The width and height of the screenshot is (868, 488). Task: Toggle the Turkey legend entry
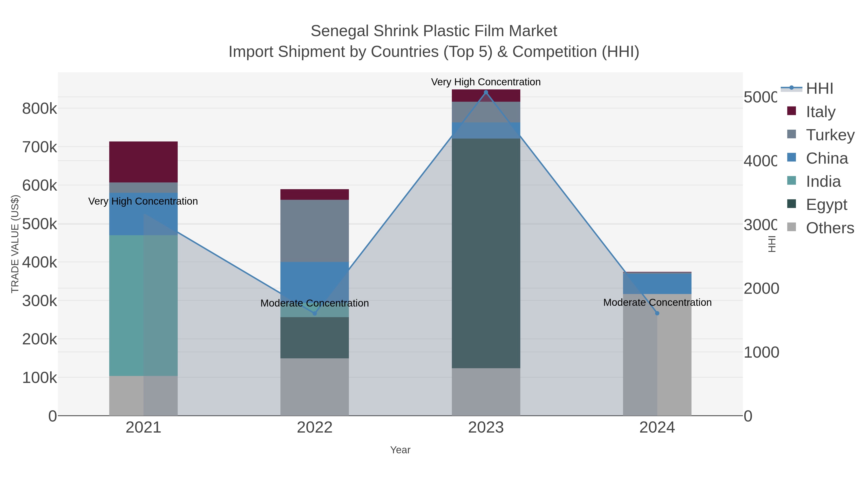[x=821, y=135]
